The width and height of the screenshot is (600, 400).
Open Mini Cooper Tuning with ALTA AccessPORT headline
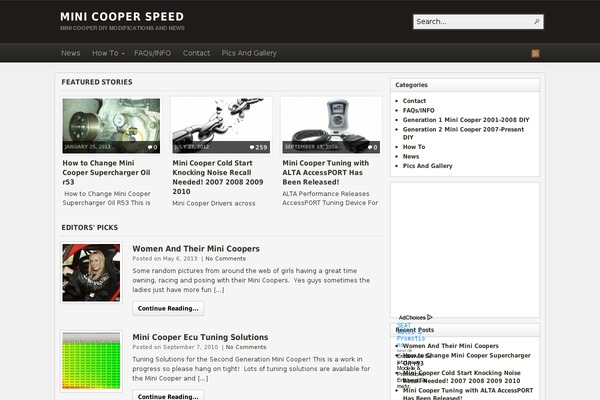pos(326,173)
